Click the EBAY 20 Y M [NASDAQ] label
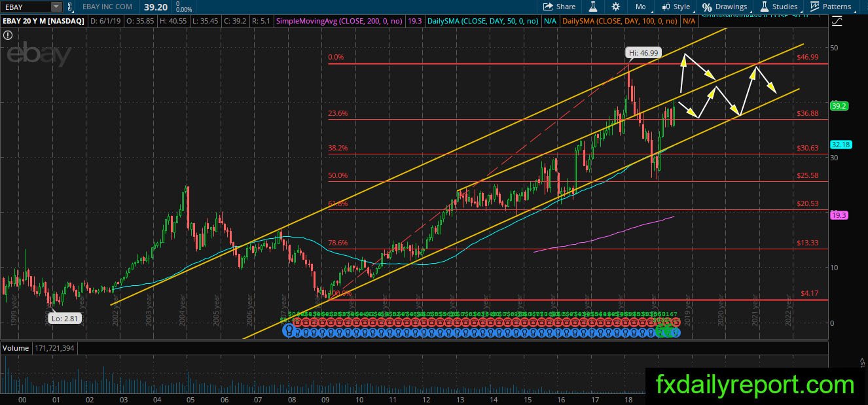The width and height of the screenshot is (868, 405). (43, 21)
